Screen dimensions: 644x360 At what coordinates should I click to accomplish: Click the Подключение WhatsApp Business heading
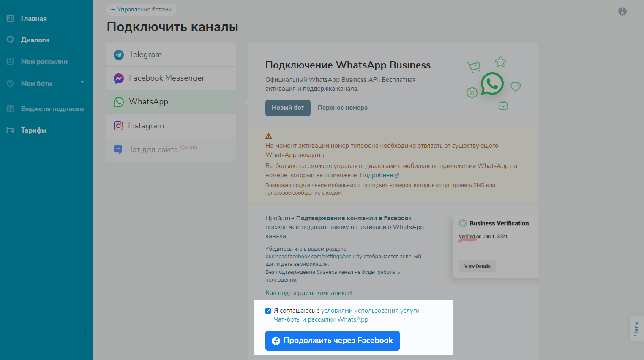348,65
